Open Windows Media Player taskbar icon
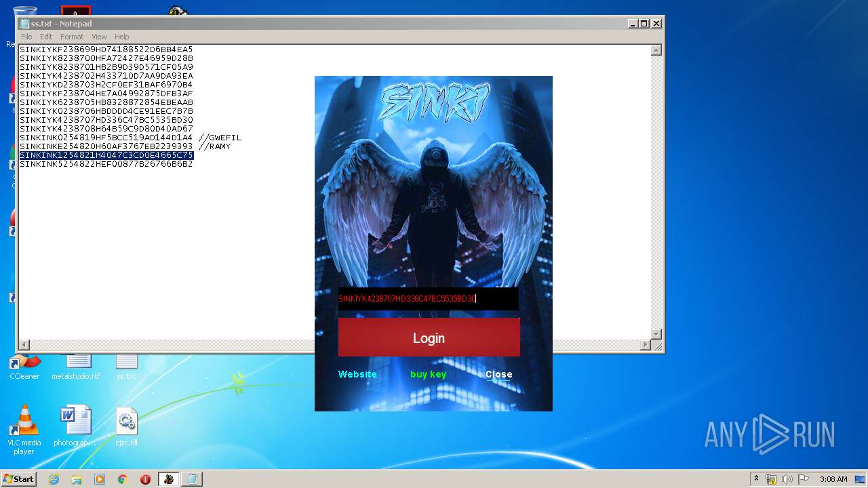The height and width of the screenshot is (488, 868). click(x=100, y=479)
